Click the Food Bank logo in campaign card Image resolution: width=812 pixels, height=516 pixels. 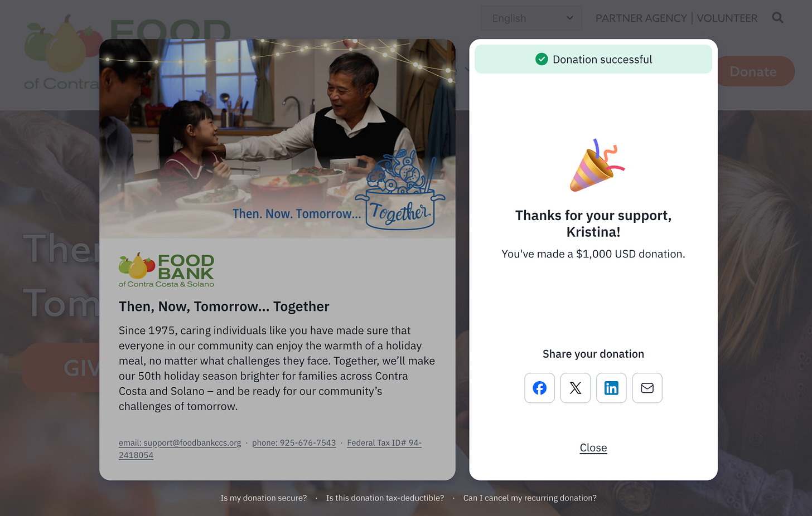coord(166,270)
